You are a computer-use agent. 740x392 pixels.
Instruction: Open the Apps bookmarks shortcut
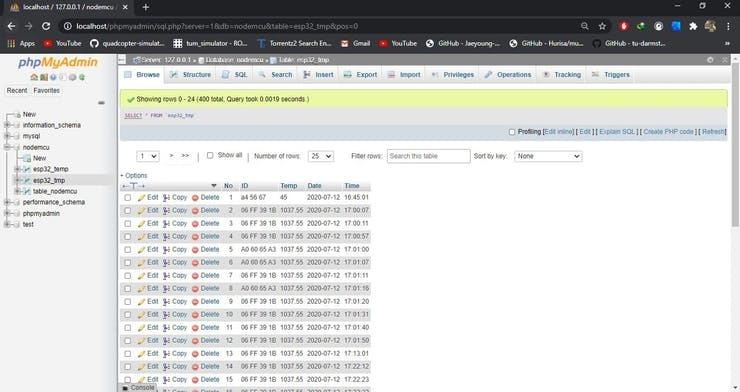point(22,43)
